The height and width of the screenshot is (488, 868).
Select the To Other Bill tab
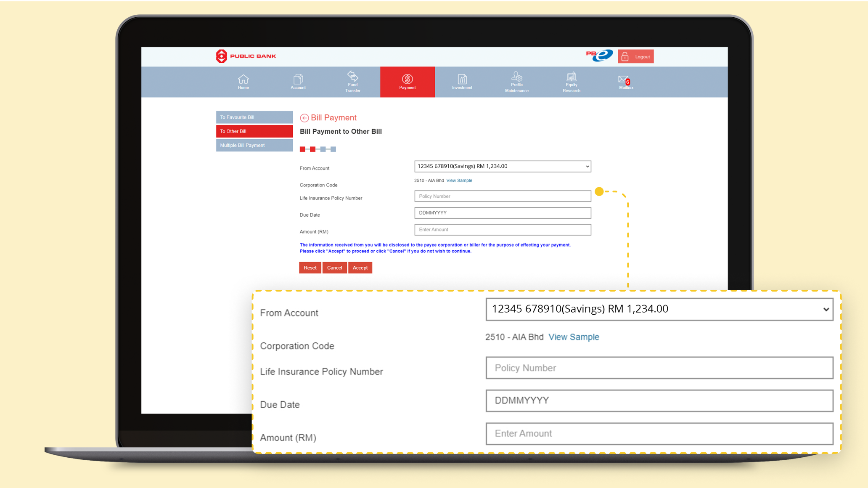(254, 131)
